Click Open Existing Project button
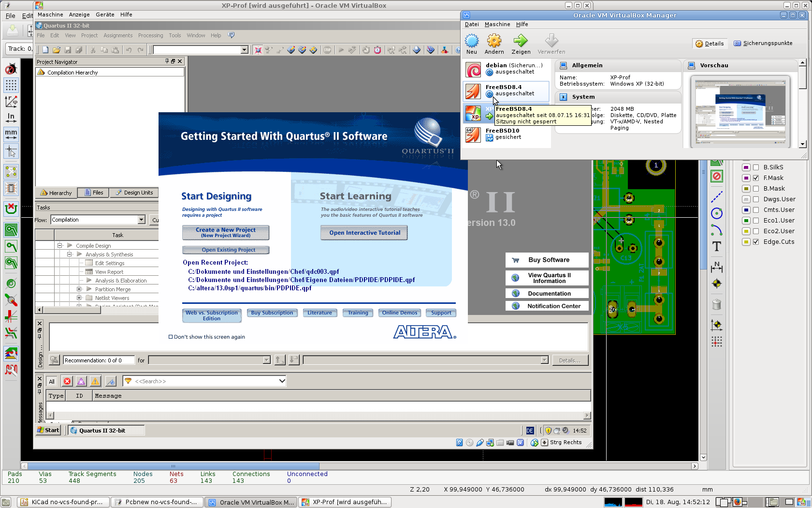The height and width of the screenshot is (508, 812). pyautogui.click(x=226, y=250)
